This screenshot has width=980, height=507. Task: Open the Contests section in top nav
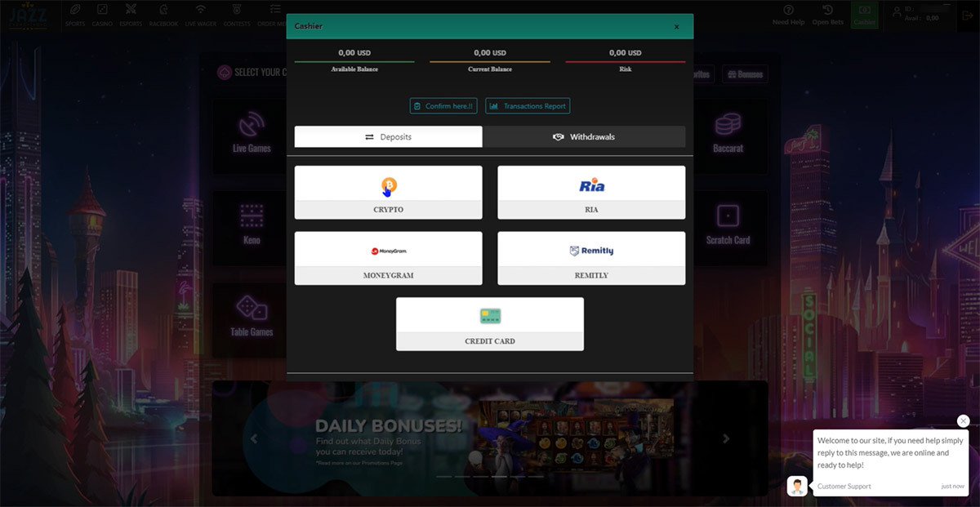coord(237,15)
